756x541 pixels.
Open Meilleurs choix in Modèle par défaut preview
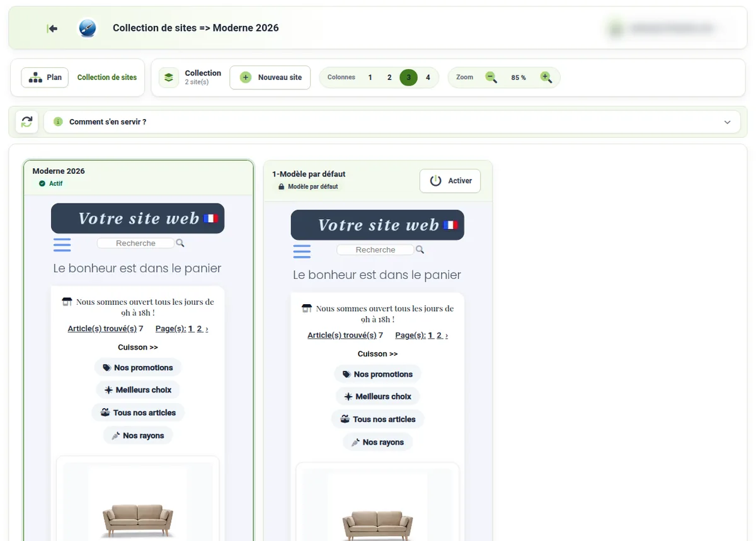(377, 396)
